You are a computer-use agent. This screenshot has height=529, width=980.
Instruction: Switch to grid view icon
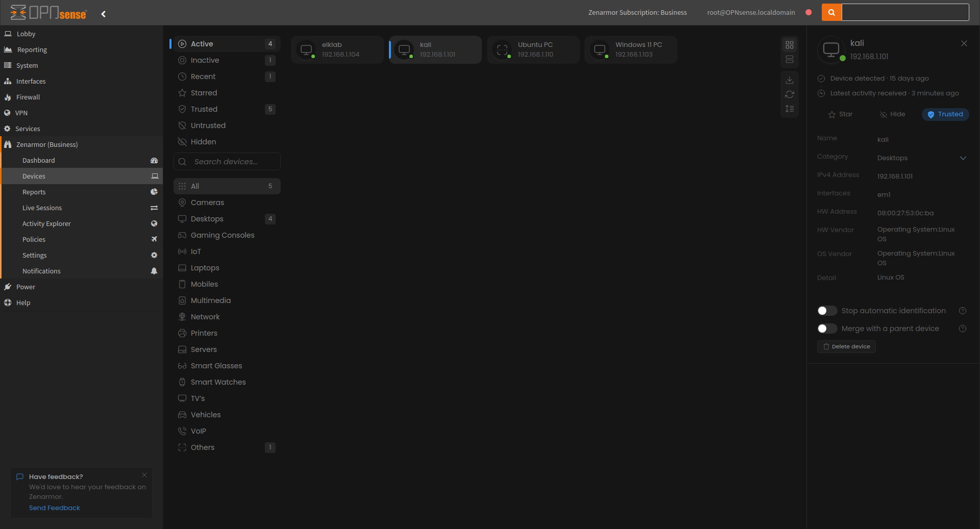[790, 45]
